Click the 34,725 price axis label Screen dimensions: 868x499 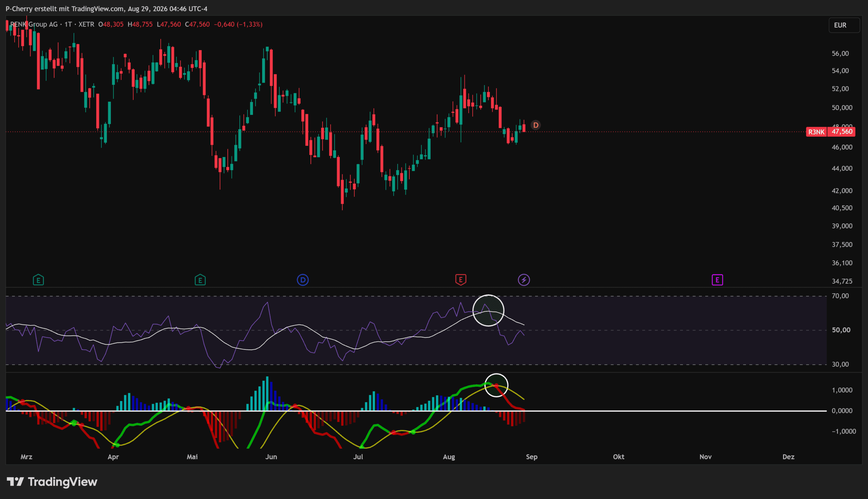(x=842, y=281)
